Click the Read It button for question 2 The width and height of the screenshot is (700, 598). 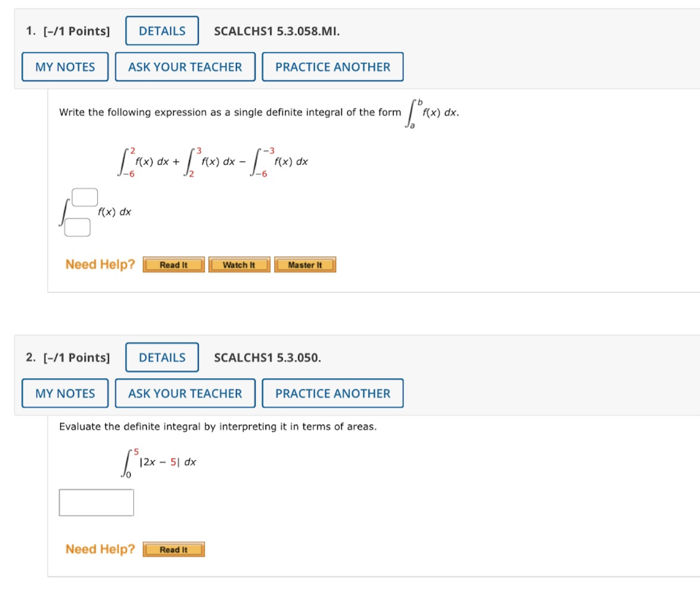coord(173,549)
